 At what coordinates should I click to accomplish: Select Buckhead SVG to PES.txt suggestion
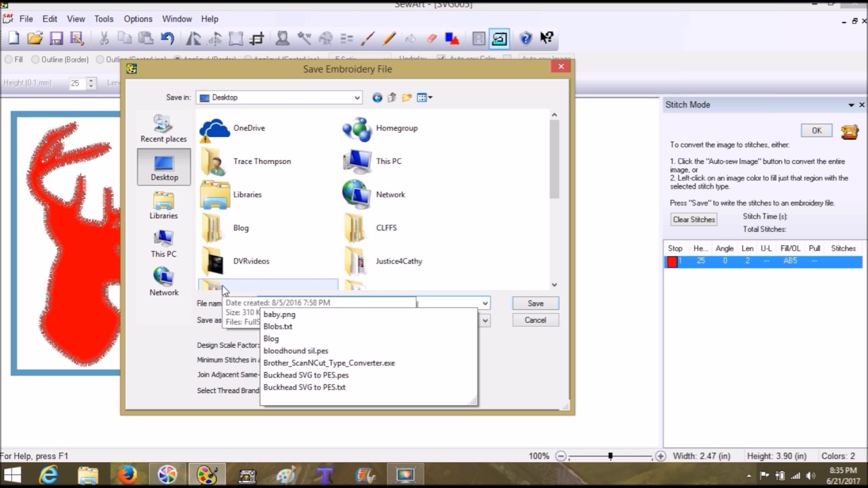pyautogui.click(x=304, y=388)
